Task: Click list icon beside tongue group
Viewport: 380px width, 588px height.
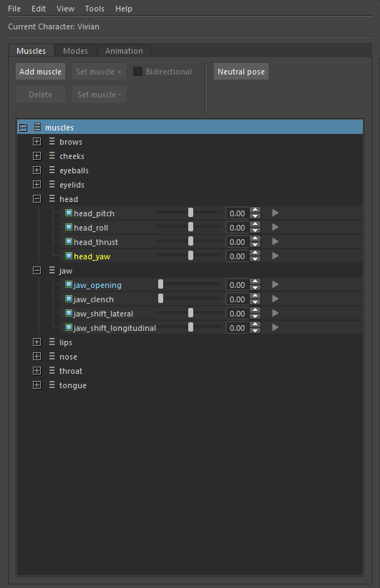Action: tap(52, 385)
